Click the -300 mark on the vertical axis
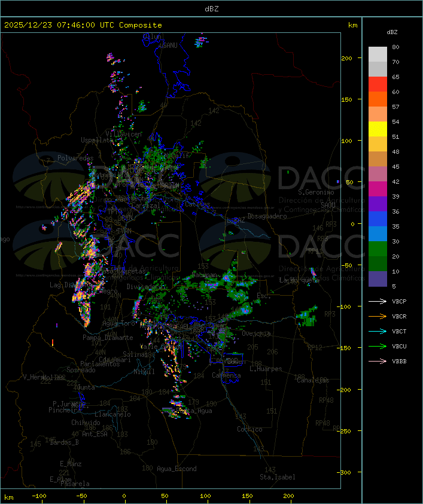This screenshot has height=504, width=423. [343, 472]
